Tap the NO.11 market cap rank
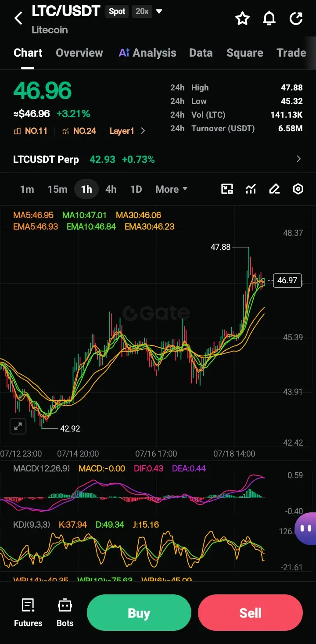Image resolution: width=316 pixels, height=644 pixels. [31, 131]
